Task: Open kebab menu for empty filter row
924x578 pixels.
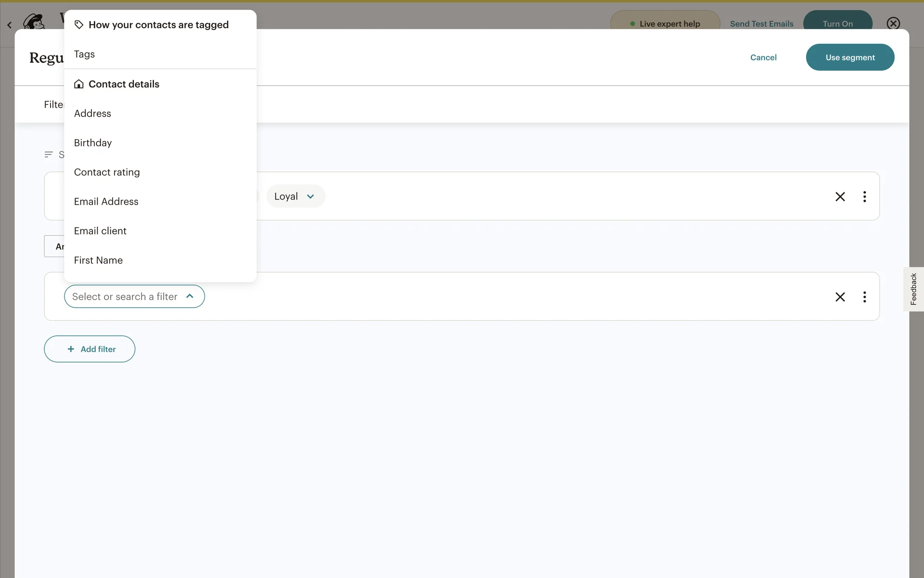Action: pyautogui.click(x=864, y=297)
